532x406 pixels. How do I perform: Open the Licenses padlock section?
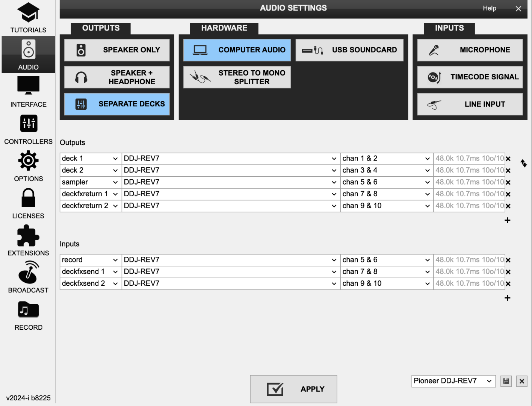point(28,204)
